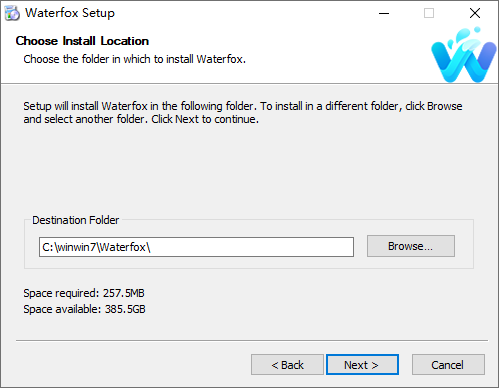Click the "Choose Install Location" heading
The image size is (499, 388).
[82, 41]
